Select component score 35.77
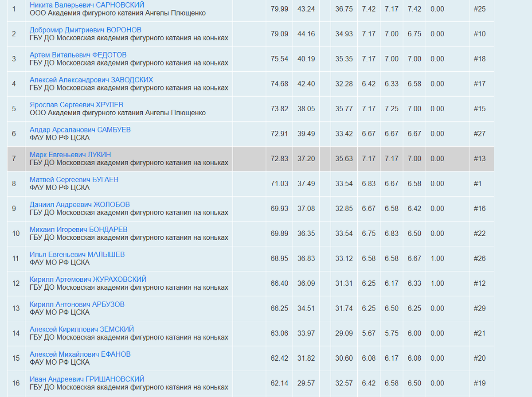Screen dimensions: 532x397 click(344, 109)
